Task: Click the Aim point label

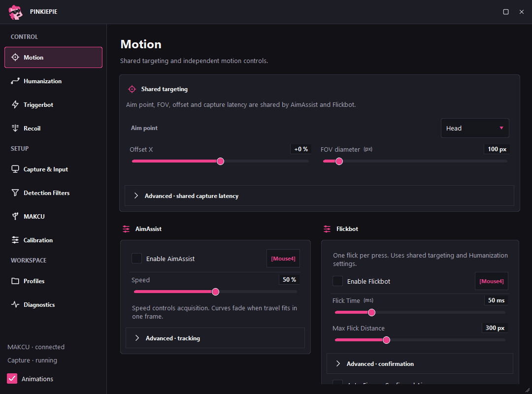Action: [144, 128]
